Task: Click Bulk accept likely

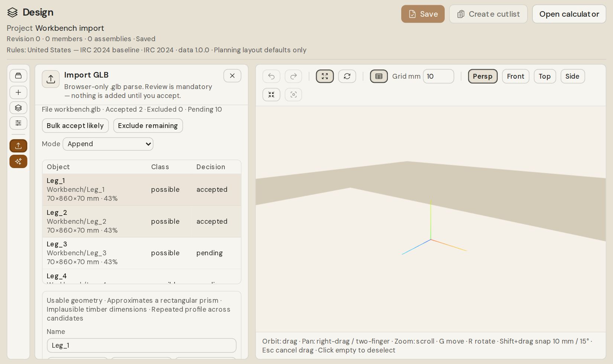Action: 75,126
